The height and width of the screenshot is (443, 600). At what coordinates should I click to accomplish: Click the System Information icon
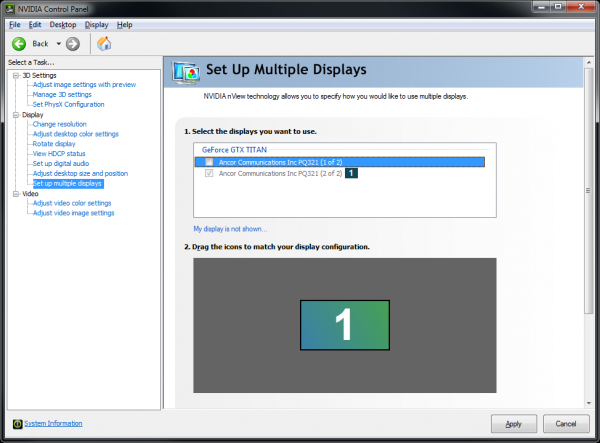[x=15, y=424]
